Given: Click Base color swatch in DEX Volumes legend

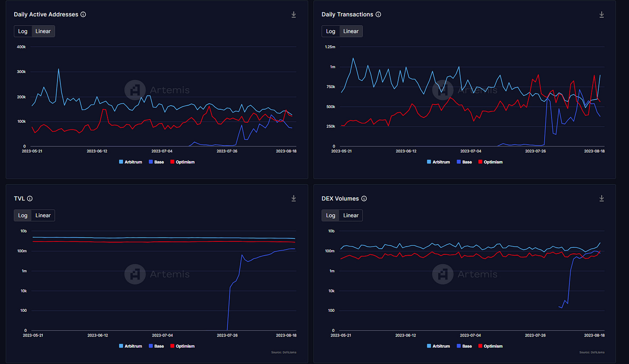Looking at the screenshot, I should click(x=459, y=346).
